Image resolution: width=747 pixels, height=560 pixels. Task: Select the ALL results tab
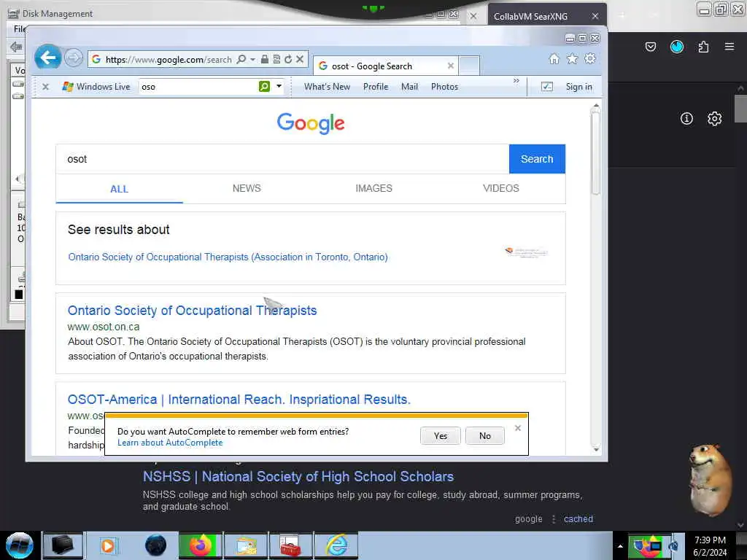tap(119, 189)
